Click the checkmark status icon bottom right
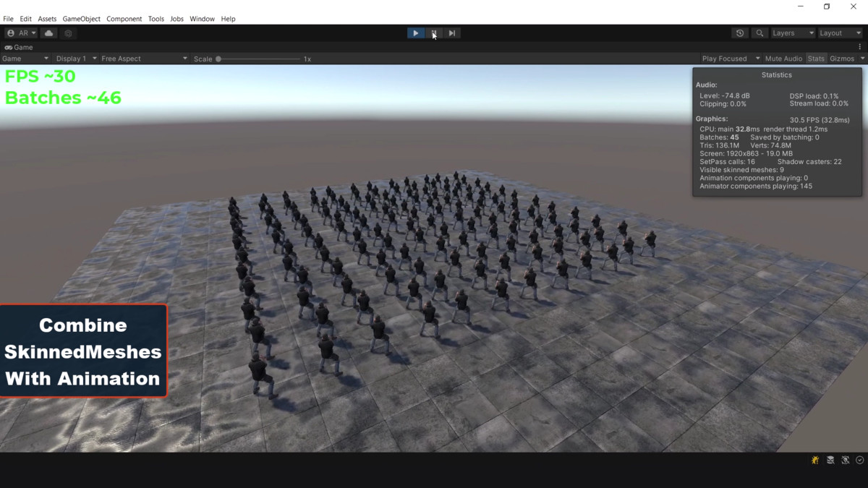This screenshot has width=868, height=488. click(x=860, y=459)
